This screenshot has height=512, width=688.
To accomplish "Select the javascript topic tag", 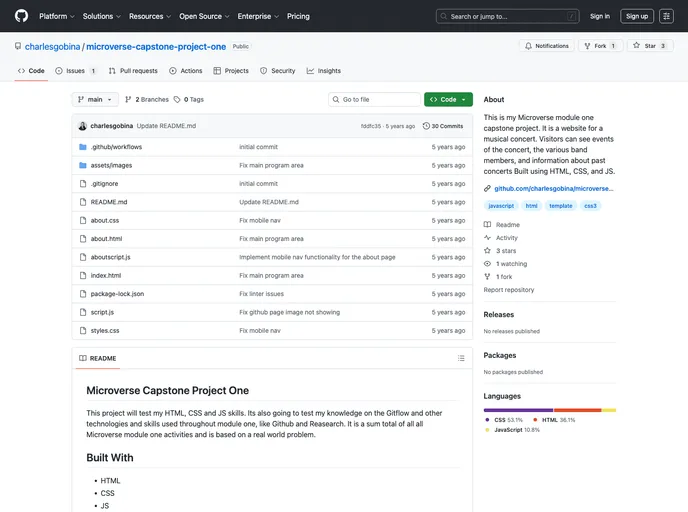I will 501,205.
